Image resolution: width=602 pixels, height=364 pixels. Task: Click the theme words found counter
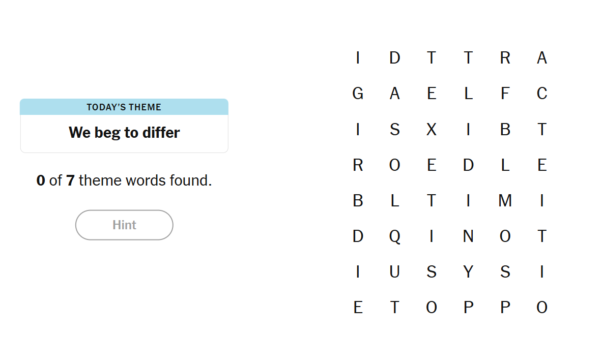pyautogui.click(x=124, y=180)
